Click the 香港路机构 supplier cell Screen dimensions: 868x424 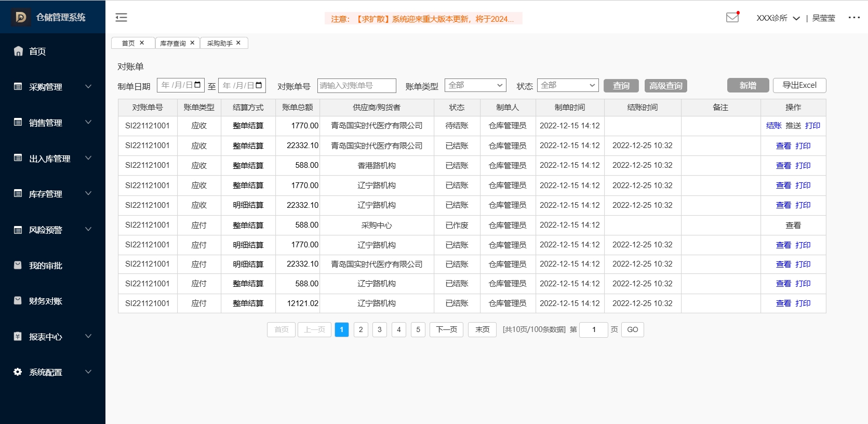[377, 165]
